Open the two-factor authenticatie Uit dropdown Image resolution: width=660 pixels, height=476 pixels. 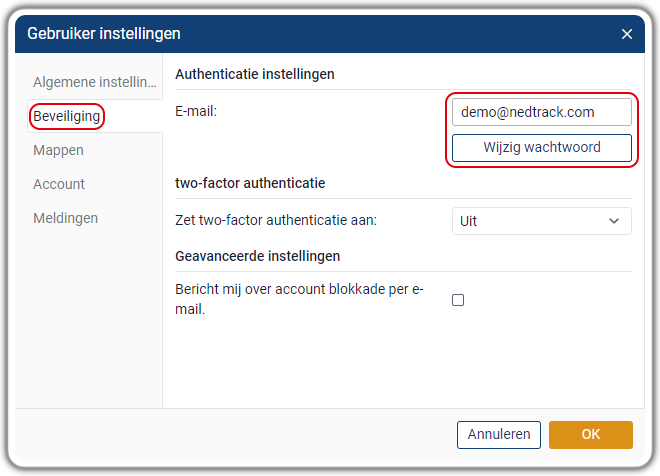(x=542, y=221)
